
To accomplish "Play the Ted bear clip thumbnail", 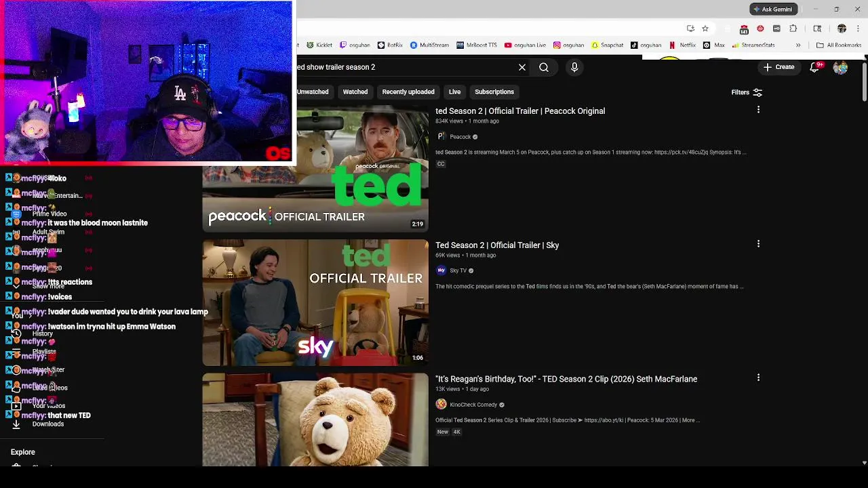I will (x=315, y=420).
